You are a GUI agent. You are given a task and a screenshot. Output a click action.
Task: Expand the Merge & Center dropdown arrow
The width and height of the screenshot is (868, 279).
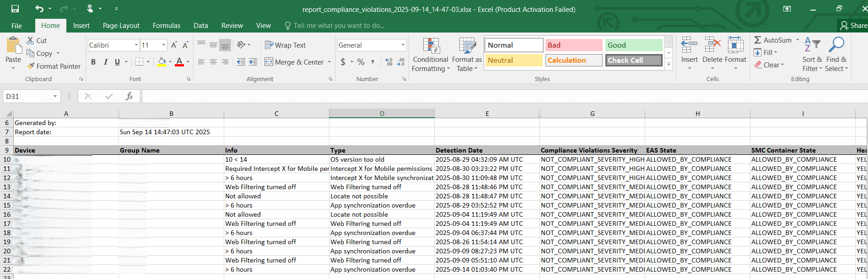329,62
